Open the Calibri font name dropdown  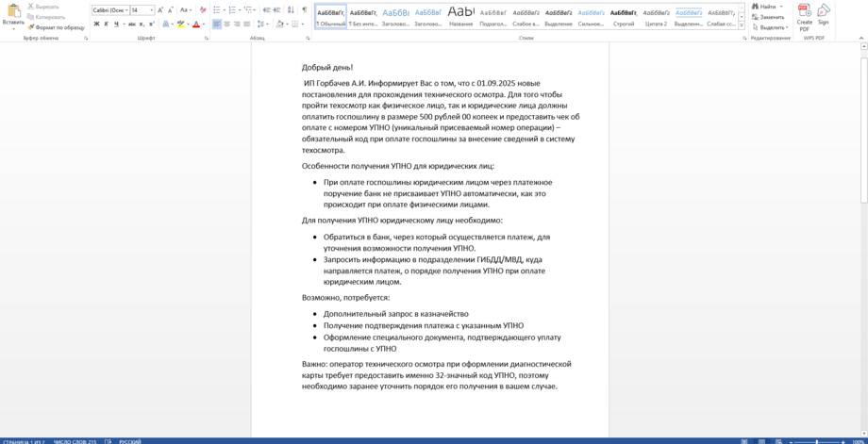coord(125,10)
